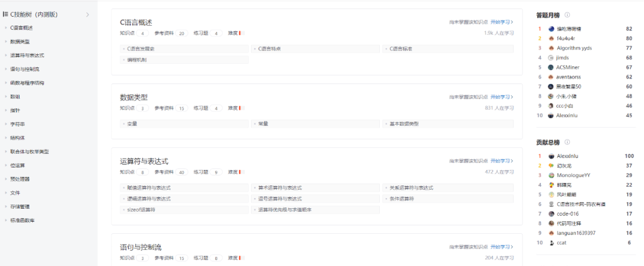644x266 pixels.
Task: Click the MonologueYY avatar icon
Action: point(551,175)
